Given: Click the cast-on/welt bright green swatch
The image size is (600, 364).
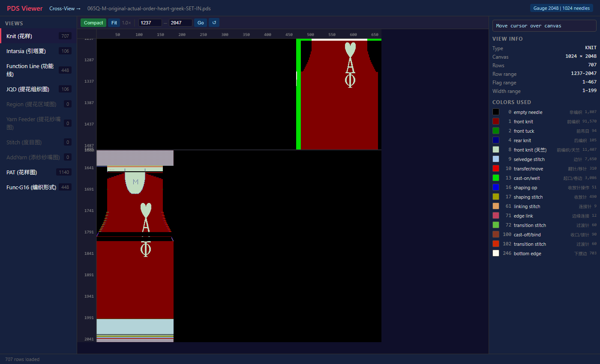Looking at the screenshot, I should (x=496, y=178).
